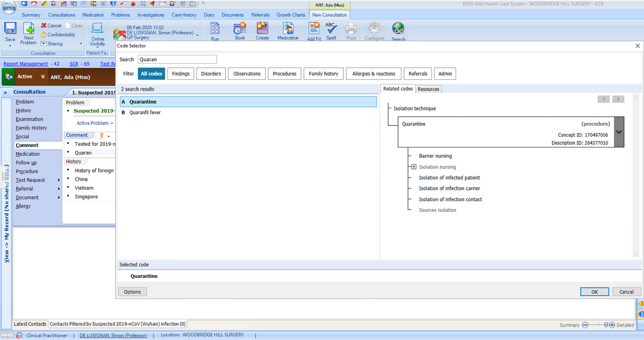Viewport: 644px width, 340px height.
Task: Click DE LUSIGNAN, Simon status bar link
Action: pyautogui.click(x=114, y=335)
